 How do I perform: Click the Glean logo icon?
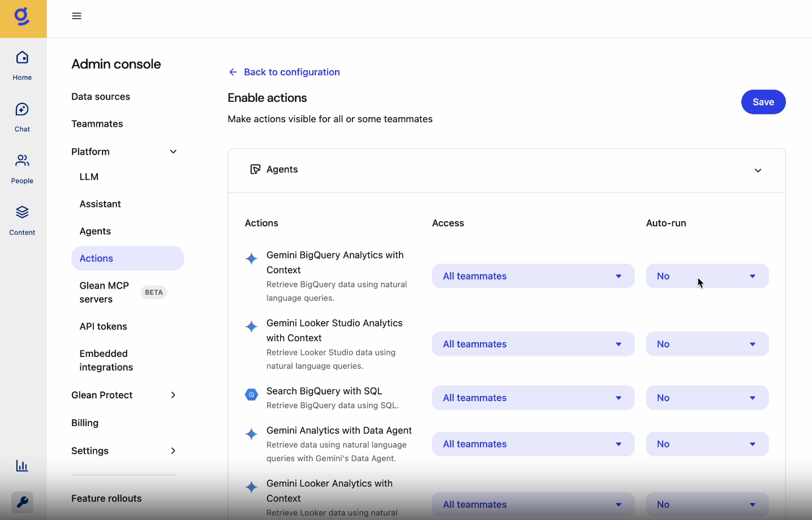(x=22, y=16)
